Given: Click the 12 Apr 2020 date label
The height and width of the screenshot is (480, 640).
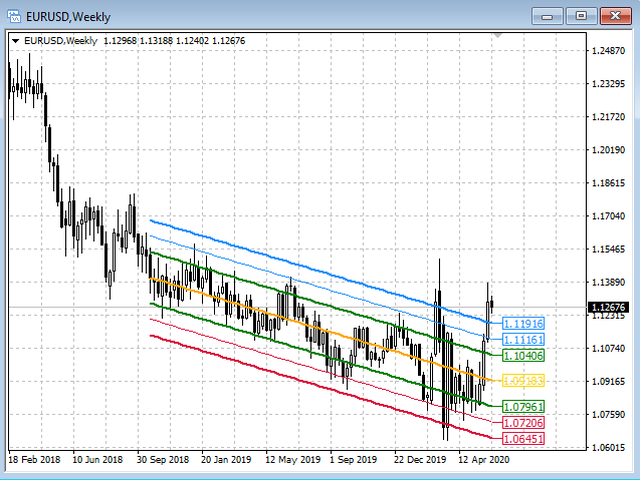Looking at the screenshot, I should click(x=483, y=460).
